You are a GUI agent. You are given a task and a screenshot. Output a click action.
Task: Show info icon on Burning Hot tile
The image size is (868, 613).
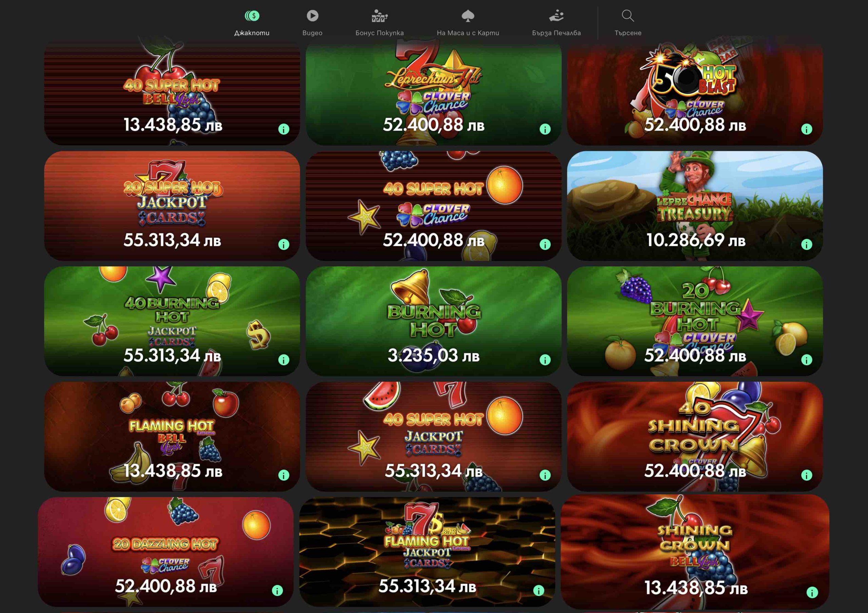coord(545,360)
